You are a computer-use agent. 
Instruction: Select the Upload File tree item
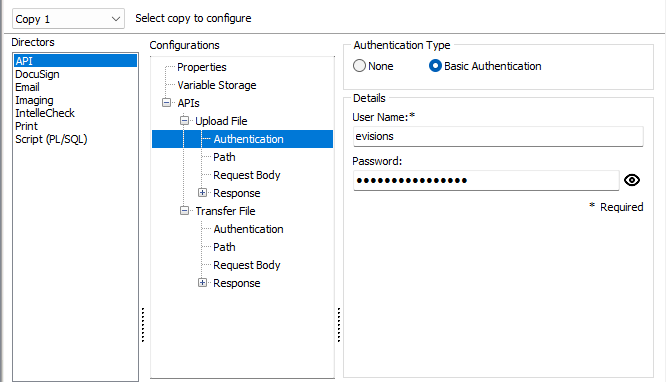[221, 121]
